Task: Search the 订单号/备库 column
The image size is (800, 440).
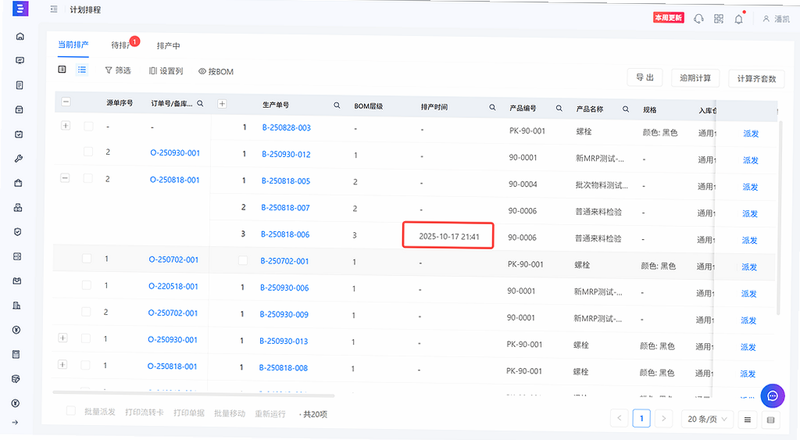Action: click(x=201, y=104)
